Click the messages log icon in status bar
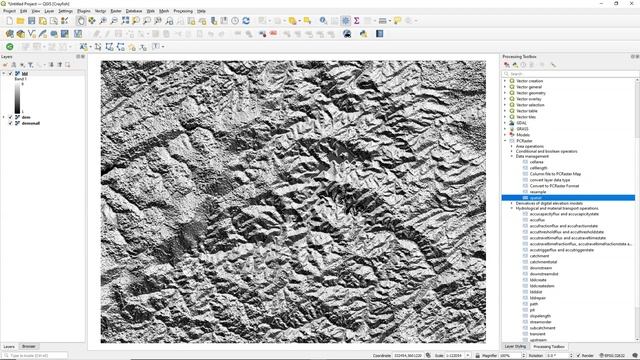The image size is (640, 360). click(635, 356)
